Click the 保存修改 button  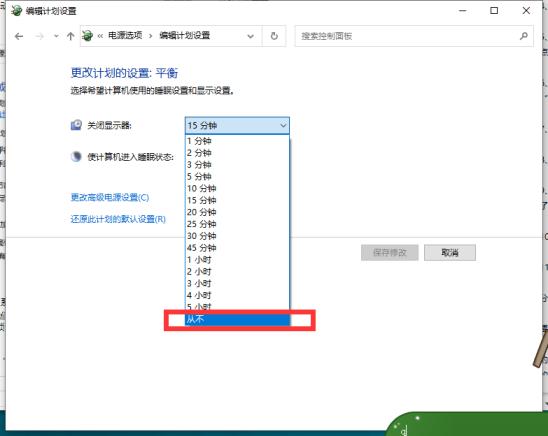point(390,253)
